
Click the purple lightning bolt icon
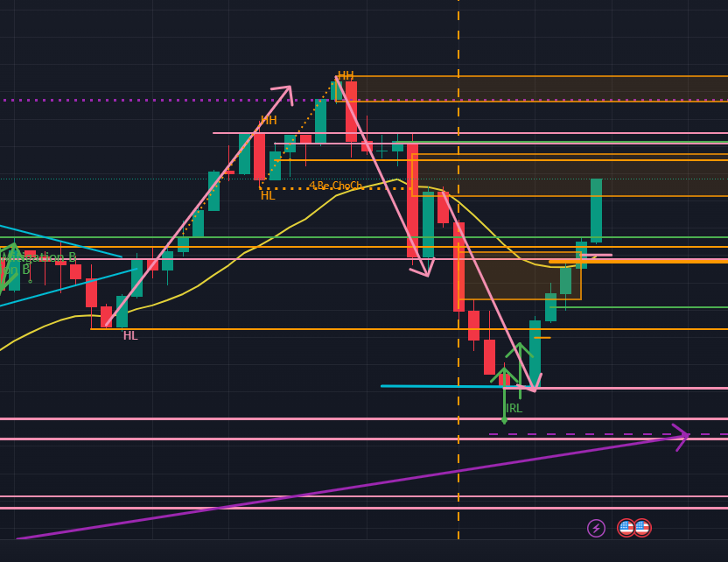click(596, 528)
